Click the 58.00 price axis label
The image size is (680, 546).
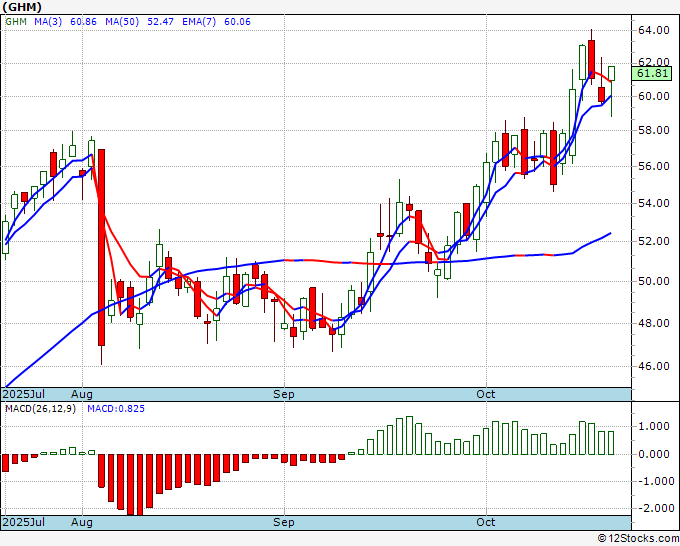click(654, 131)
